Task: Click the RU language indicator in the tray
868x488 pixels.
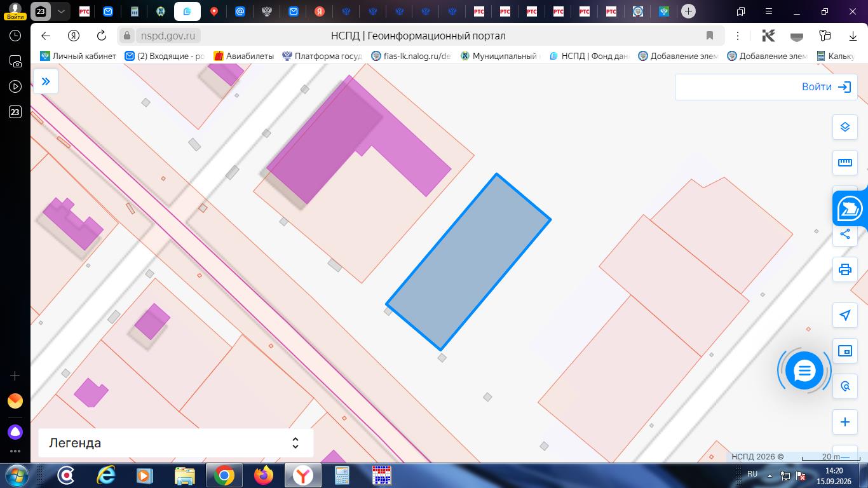Action: pos(752,474)
